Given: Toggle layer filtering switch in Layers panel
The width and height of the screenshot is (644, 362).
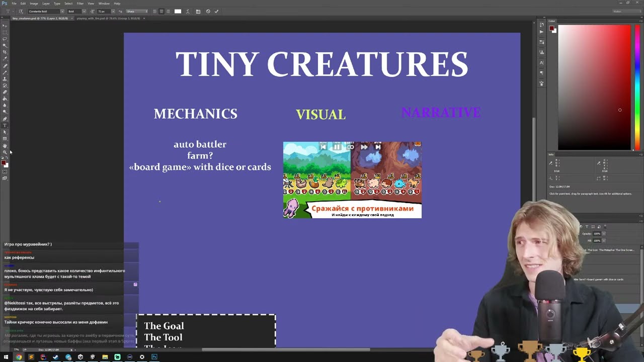Looking at the screenshot, I should pos(605,227).
